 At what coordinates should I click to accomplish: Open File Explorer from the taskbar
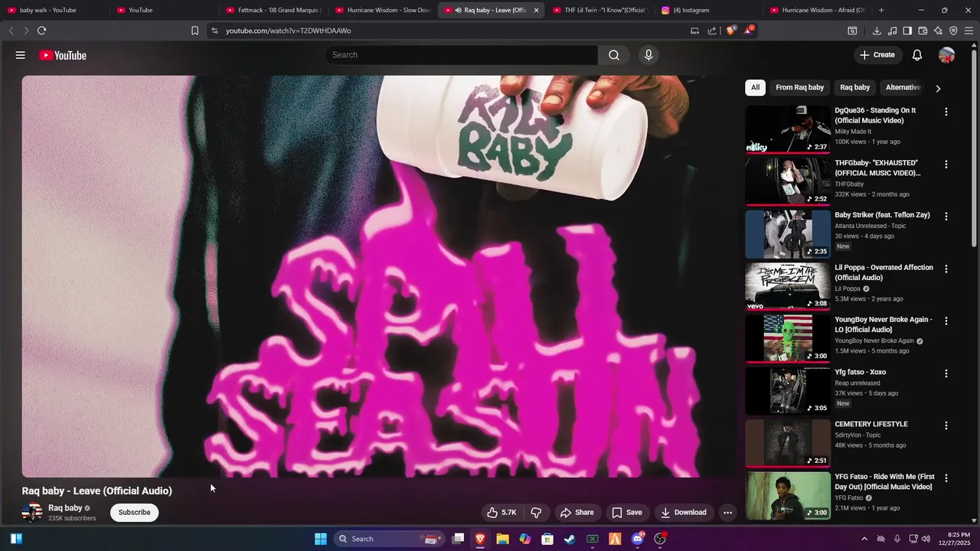pos(502,539)
